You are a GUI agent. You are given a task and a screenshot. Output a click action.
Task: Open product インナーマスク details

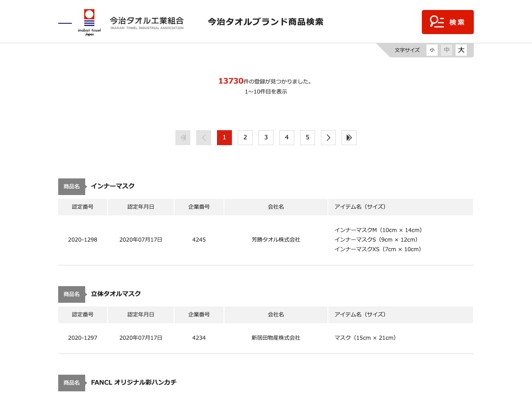click(x=113, y=186)
